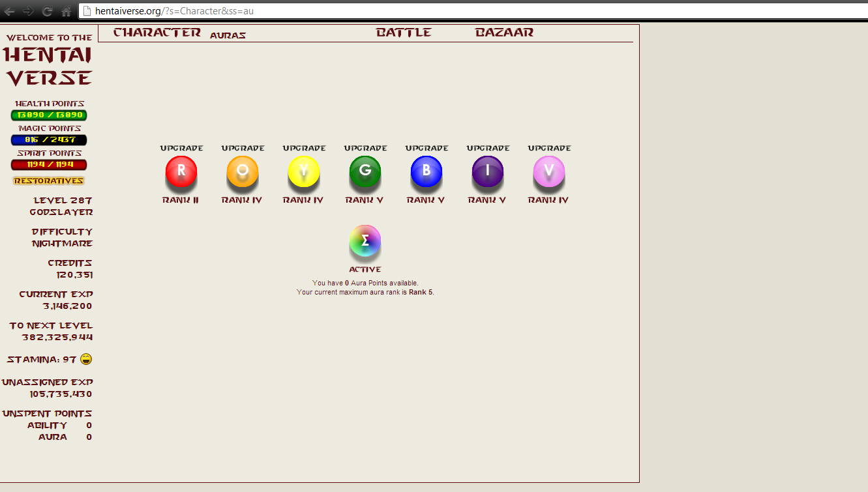This screenshot has height=492, width=868.
Task: Click the yellow Y aura orb
Action: (x=304, y=172)
